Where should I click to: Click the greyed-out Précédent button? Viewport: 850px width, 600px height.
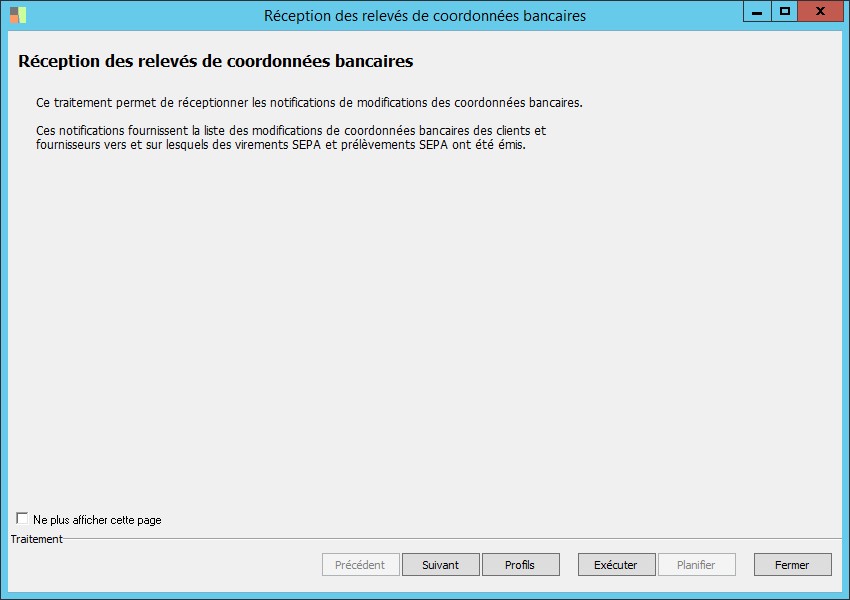pyautogui.click(x=360, y=565)
